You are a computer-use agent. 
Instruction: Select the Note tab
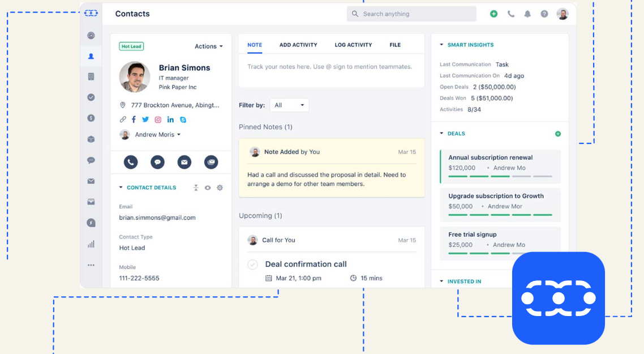(255, 45)
